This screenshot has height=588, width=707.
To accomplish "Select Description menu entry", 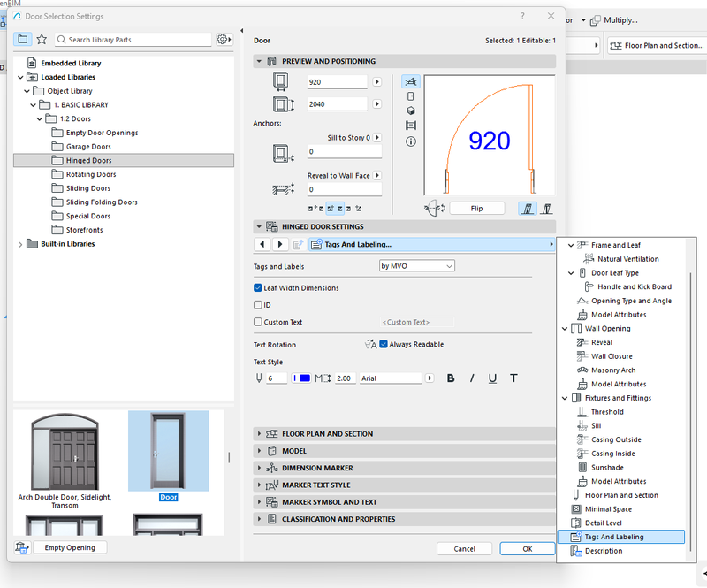I will coord(604,551).
